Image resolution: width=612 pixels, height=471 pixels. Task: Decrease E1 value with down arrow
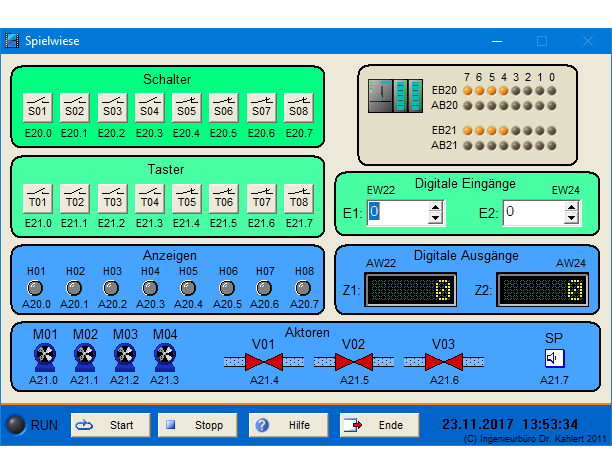(x=436, y=218)
